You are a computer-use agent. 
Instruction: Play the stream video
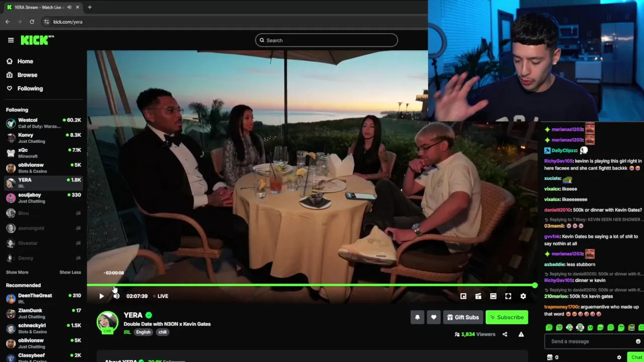click(x=102, y=296)
